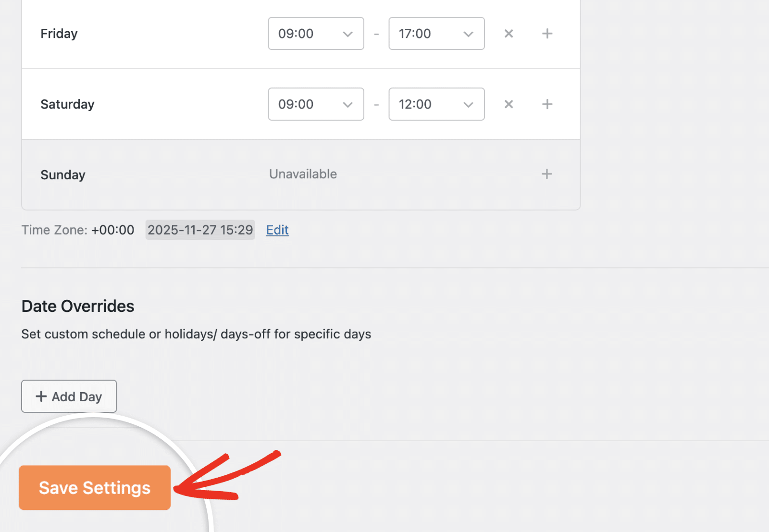This screenshot has height=532, width=769.
Task: Open Saturday's 09:00 start time dropdown
Action: [316, 104]
